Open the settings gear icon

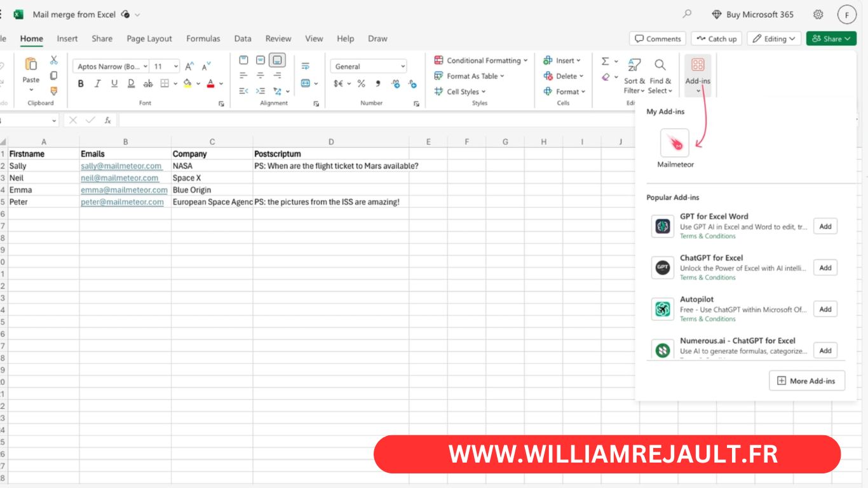point(818,14)
